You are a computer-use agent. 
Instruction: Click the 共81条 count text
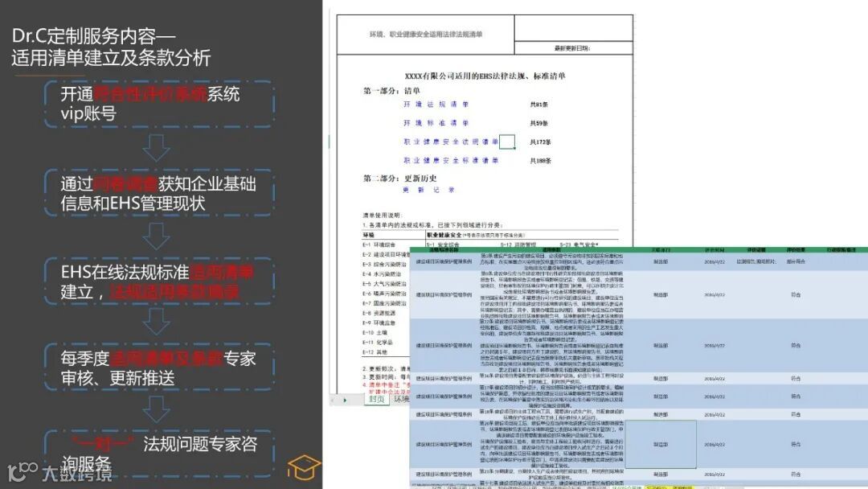click(538, 104)
